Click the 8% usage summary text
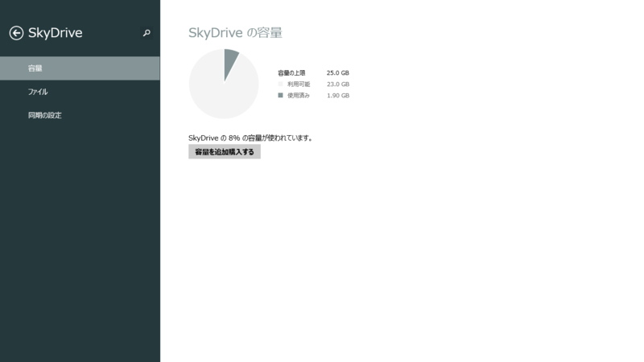 pyautogui.click(x=250, y=138)
